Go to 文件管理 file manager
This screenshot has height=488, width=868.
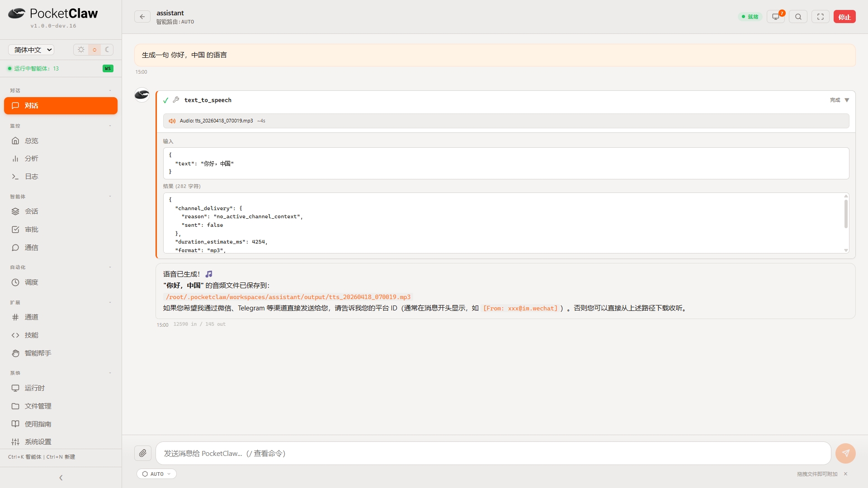click(61, 406)
